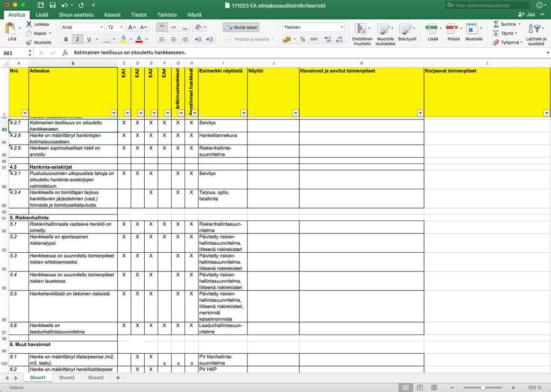551x392 pixels.
Task: Align text to the right
Action: click(185, 39)
